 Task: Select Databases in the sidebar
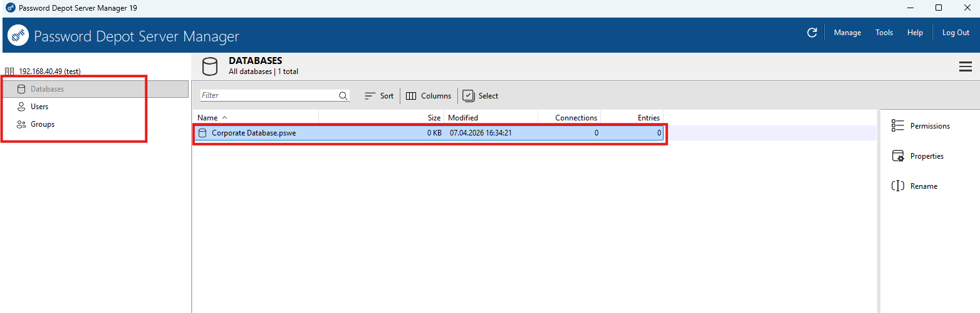click(x=48, y=89)
